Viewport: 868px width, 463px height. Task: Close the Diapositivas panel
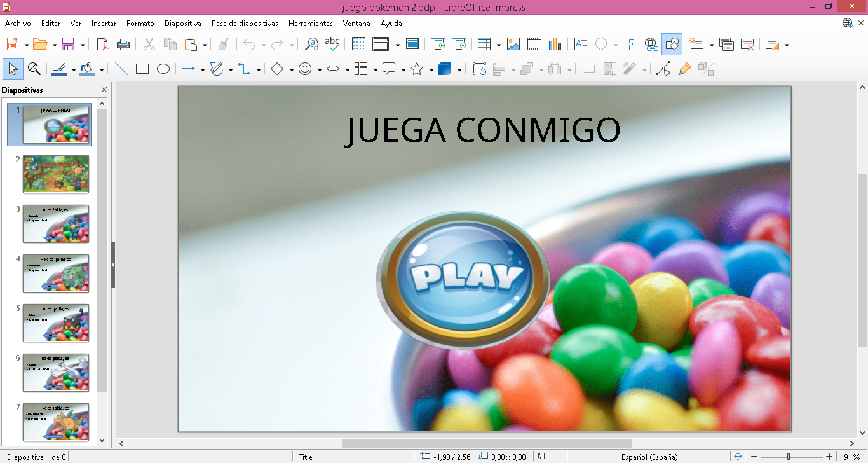(104, 90)
